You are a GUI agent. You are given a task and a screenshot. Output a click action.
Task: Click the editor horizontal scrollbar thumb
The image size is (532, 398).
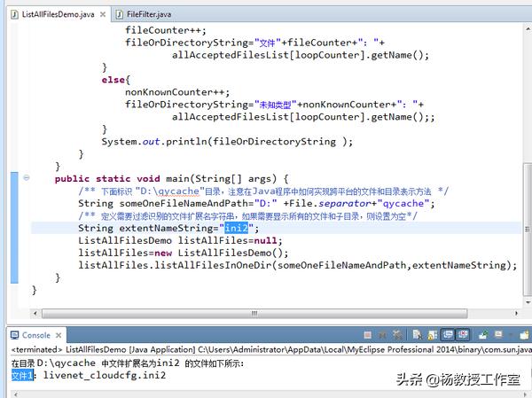point(254,313)
